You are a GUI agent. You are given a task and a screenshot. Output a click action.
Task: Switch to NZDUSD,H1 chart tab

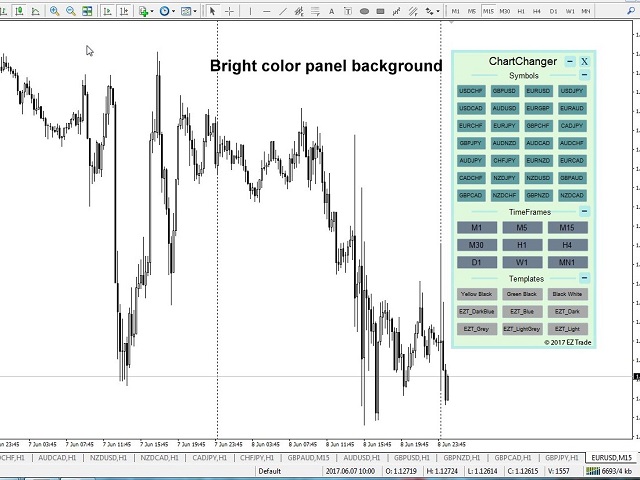click(108, 458)
